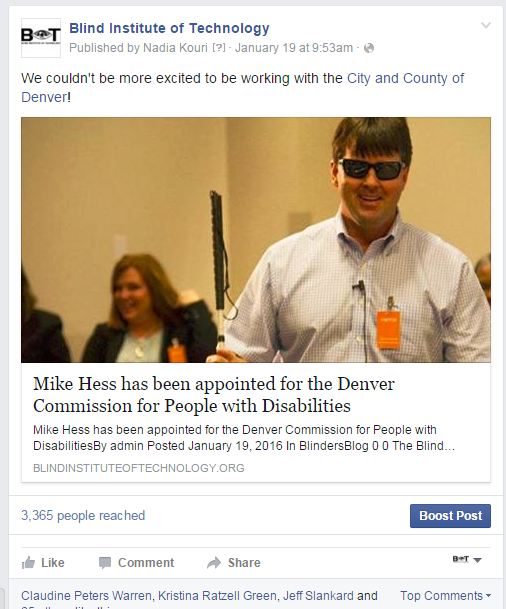Click the Mike Hess appointed article headline
The width and height of the screenshot is (506, 609).
coord(214,395)
